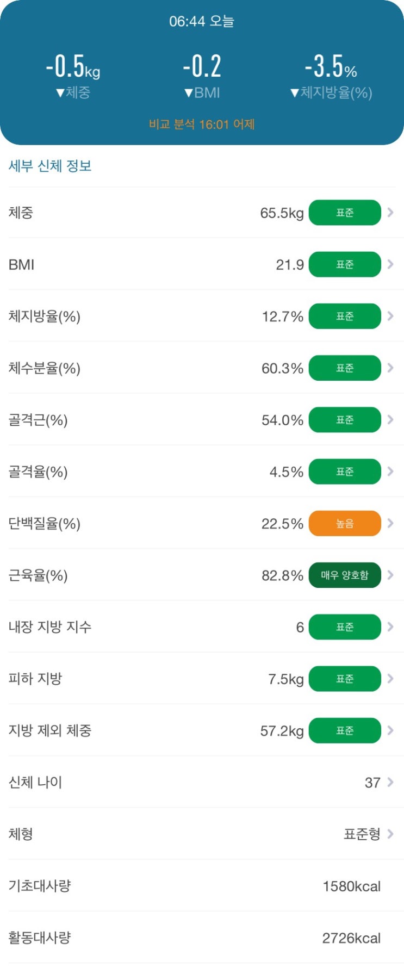Open the 지방 제외 체중 detail arrow
The width and height of the screenshot is (404, 980).
[x=390, y=730]
